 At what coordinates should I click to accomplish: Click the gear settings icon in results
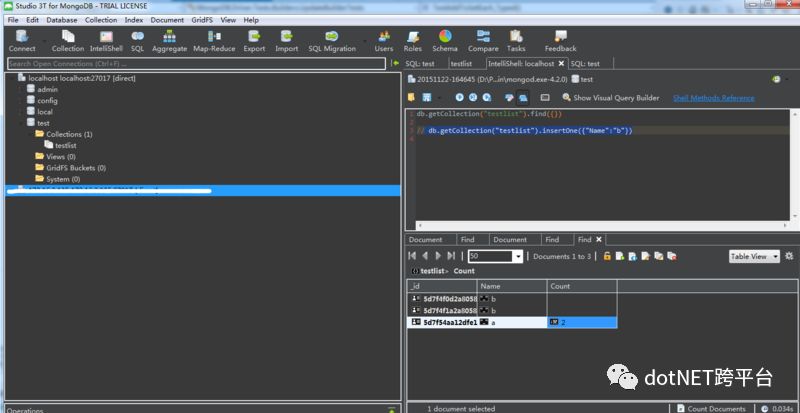789,256
